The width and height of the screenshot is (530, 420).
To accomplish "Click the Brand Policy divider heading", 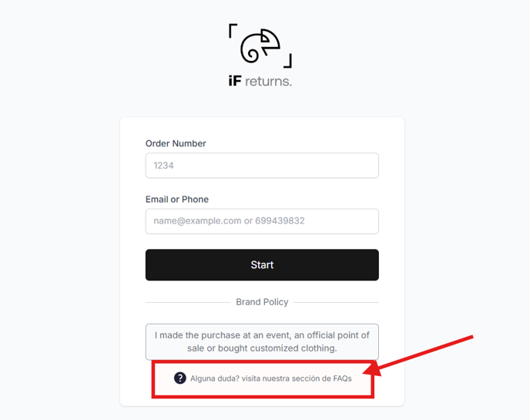I will click(262, 302).
